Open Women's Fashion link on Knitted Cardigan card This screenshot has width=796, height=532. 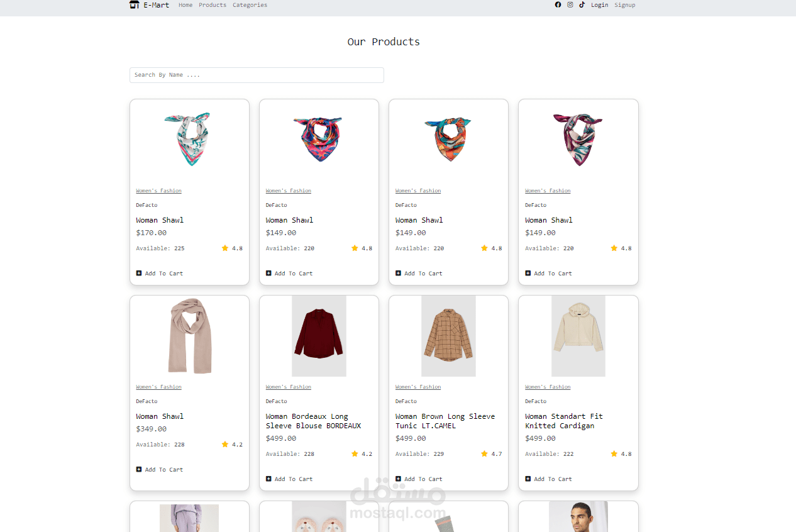(x=548, y=387)
